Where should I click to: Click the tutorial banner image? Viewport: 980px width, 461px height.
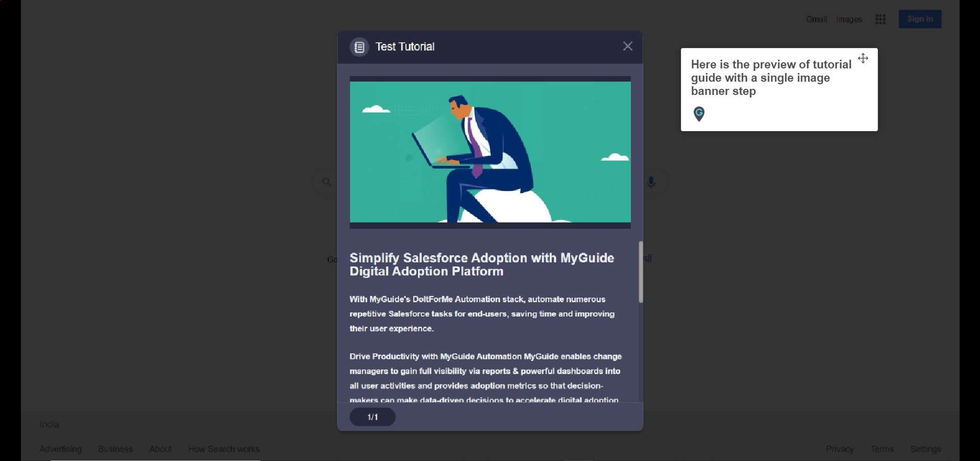coord(490,152)
